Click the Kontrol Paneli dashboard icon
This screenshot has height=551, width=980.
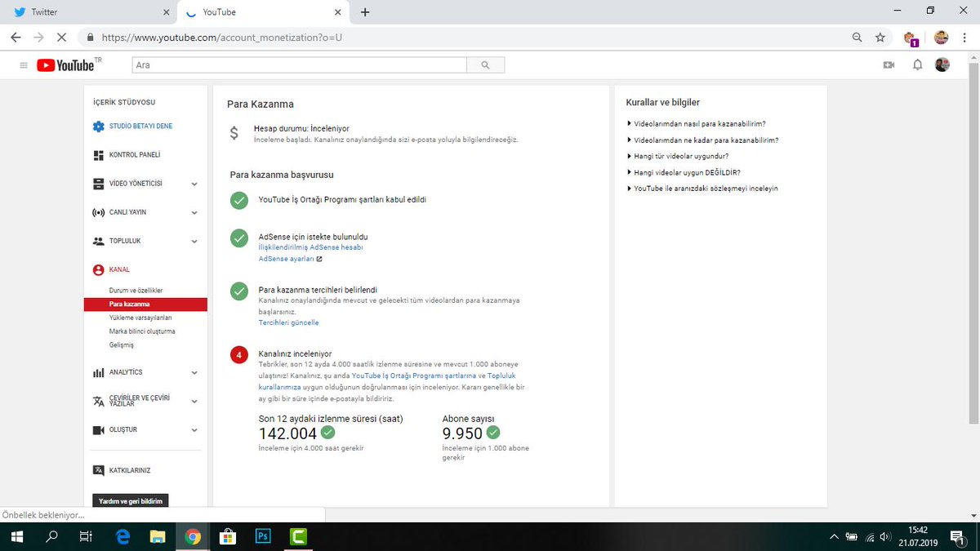pyautogui.click(x=99, y=155)
